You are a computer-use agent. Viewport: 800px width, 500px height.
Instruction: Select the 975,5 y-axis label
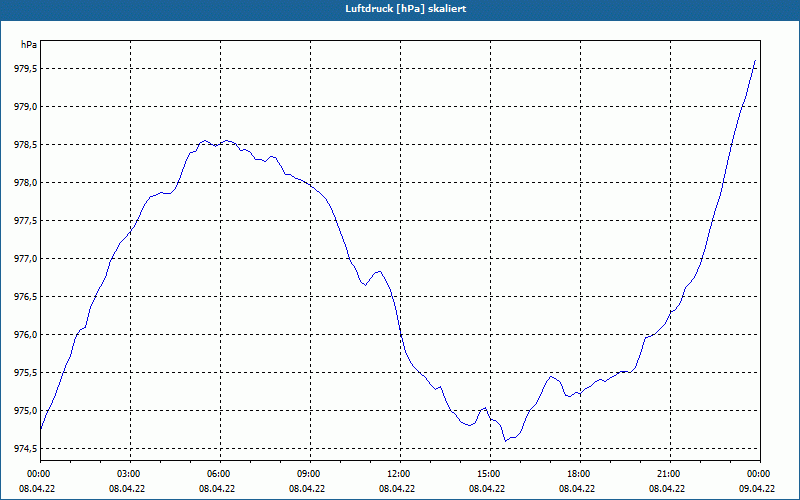[x=26, y=372]
